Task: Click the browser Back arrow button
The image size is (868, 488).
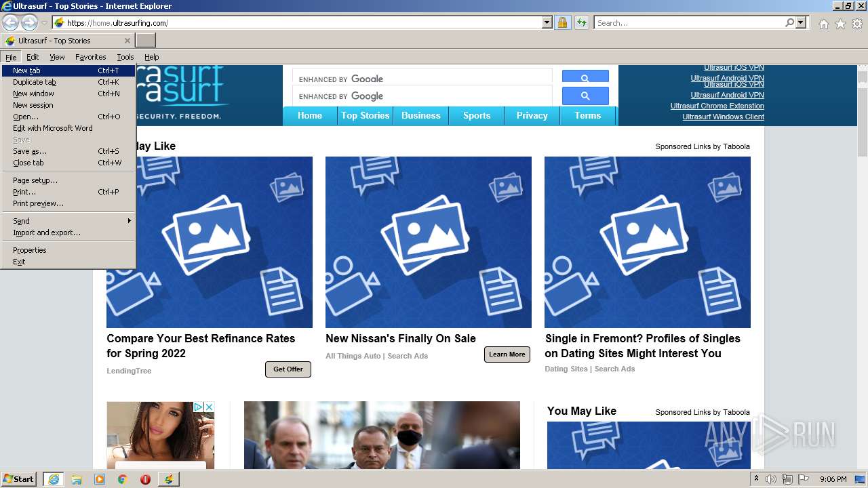Action: point(11,23)
